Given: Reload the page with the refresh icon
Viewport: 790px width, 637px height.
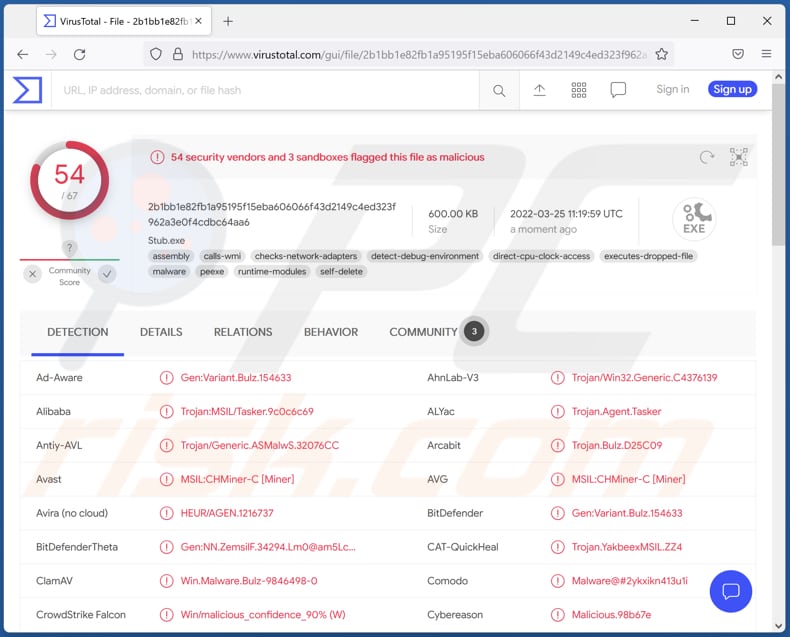Looking at the screenshot, I should click(x=79, y=54).
